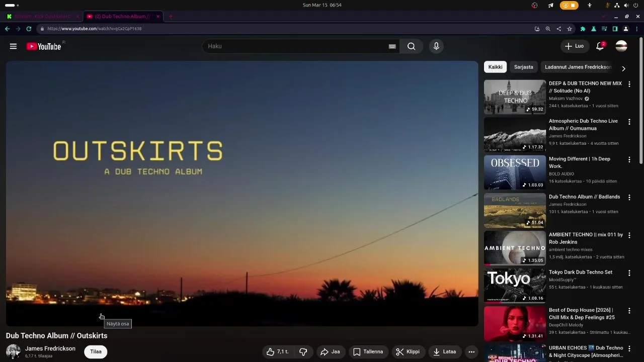Open media playback controls icon
The width and height of the screenshot is (644, 362).
pos(604,29)
